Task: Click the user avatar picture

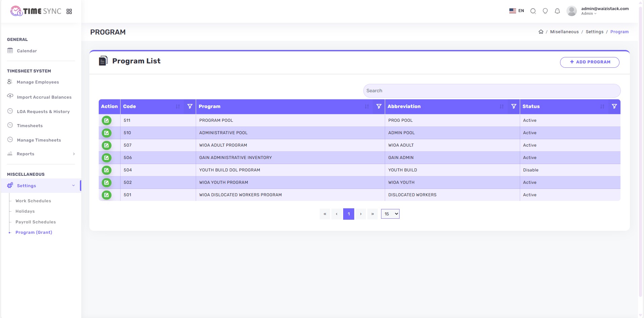Action: coord(571,11)
